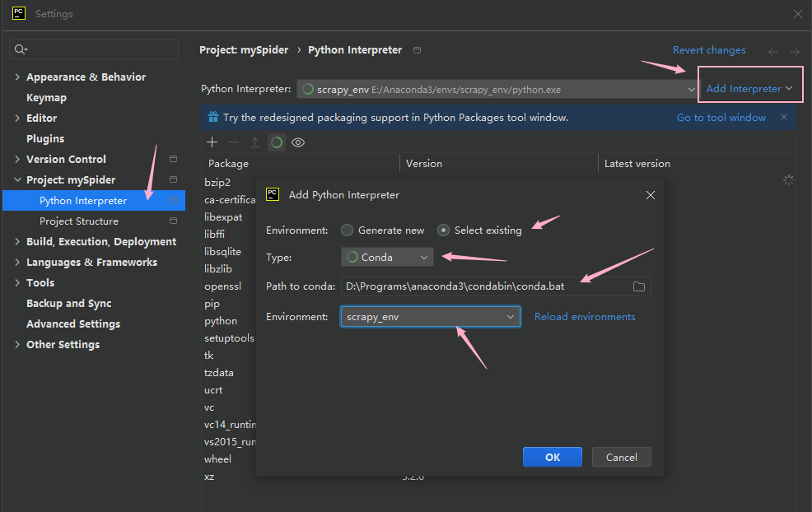The height and width of the screenshot is (512, 812).
Task: Click the browse folder icon for conda path
Action: [x=638, y=286]
